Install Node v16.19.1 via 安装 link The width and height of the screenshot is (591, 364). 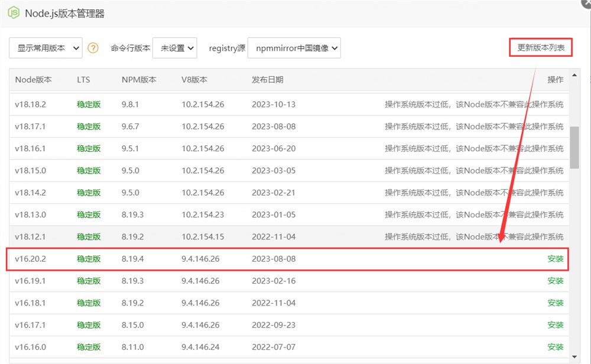tap(555, 281)
